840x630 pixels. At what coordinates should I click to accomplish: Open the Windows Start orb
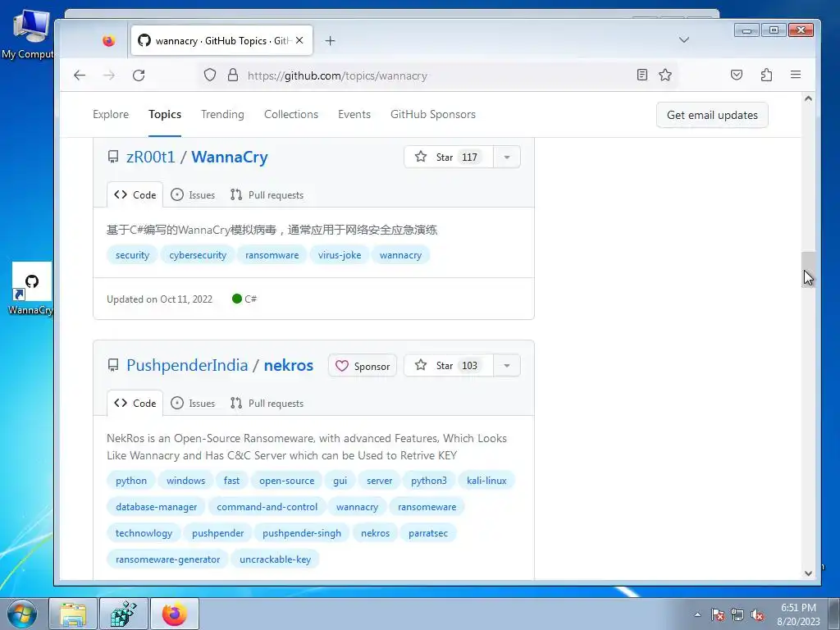pos(22,614)
